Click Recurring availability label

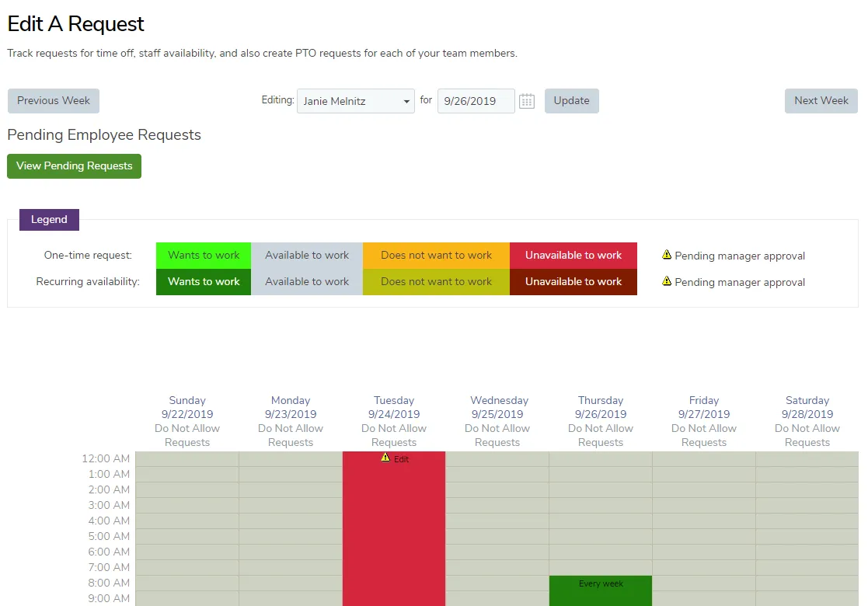pos(88,282)
